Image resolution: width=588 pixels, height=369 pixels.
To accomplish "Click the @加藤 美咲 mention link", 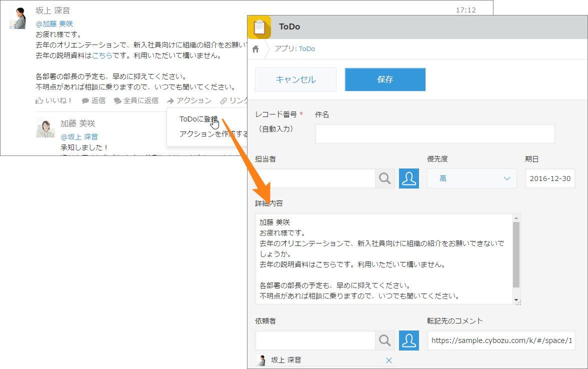I will (55, 23).
